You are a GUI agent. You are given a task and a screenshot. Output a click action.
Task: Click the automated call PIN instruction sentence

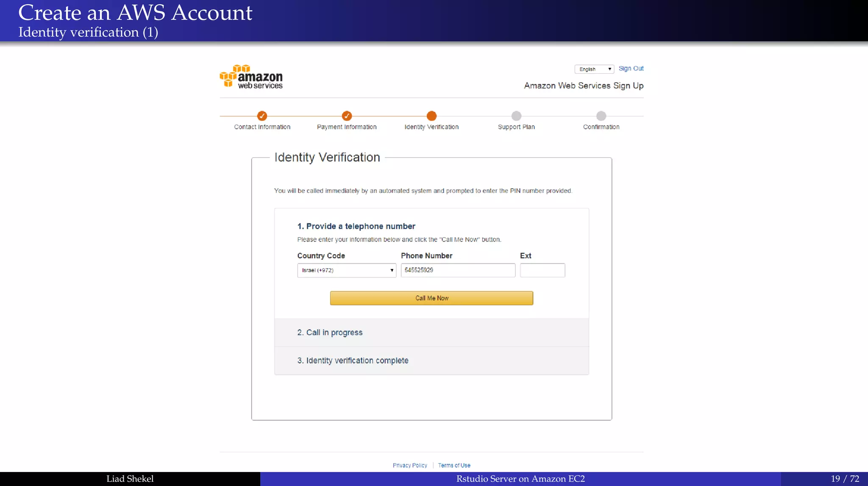(x=423, y=191)
